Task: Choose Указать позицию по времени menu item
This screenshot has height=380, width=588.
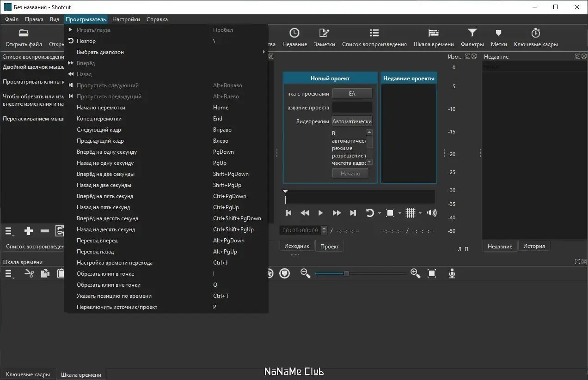Action: click(166, 296)
